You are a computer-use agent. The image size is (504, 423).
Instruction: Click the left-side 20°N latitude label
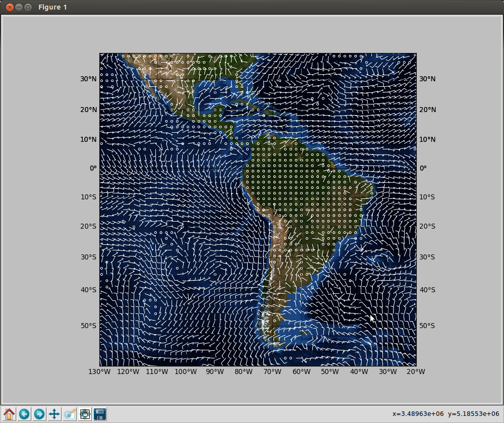[x=88, y=110]
